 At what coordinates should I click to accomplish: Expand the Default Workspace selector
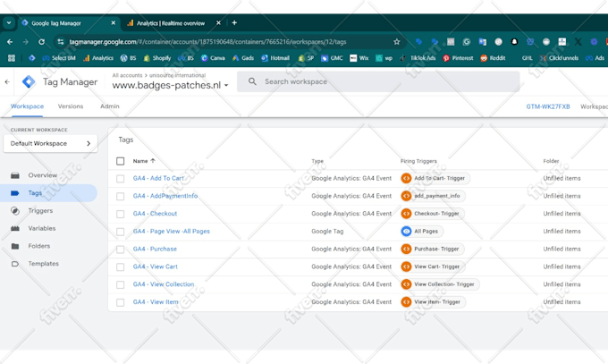50,143
